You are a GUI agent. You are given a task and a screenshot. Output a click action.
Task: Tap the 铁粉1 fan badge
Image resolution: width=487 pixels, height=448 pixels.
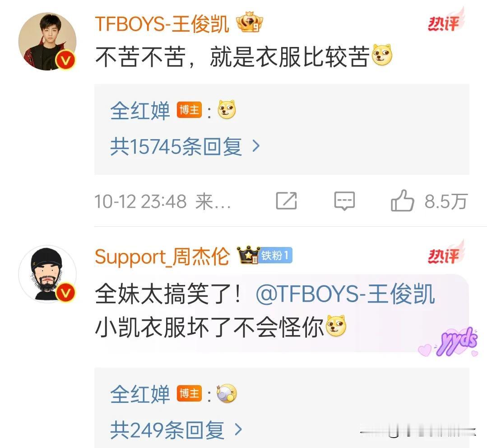275,256
